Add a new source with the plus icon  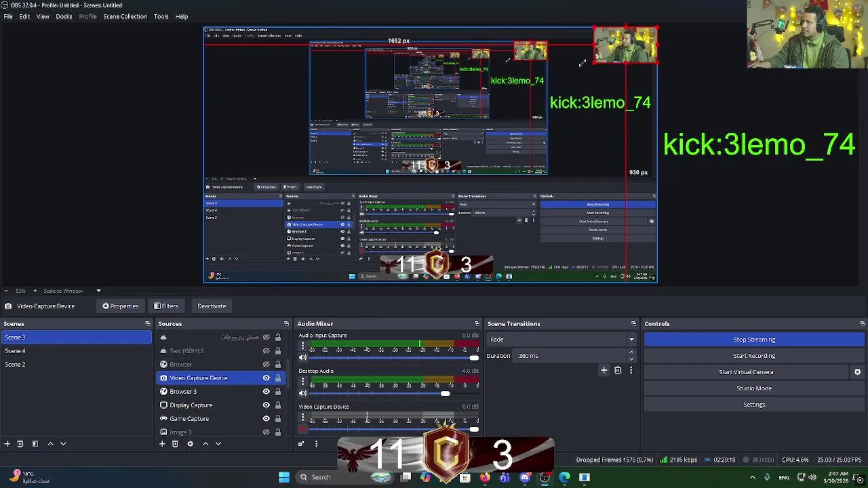coord(162,444)
